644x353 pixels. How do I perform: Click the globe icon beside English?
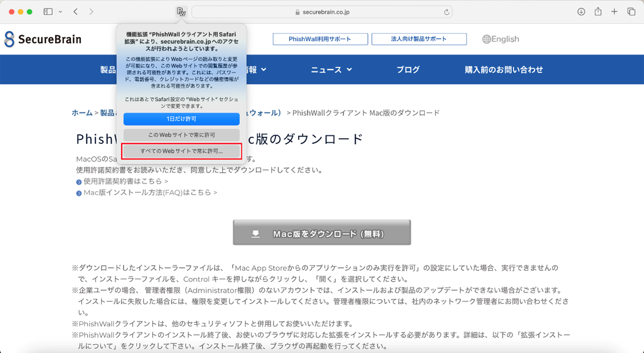click(x=486, y=39)
